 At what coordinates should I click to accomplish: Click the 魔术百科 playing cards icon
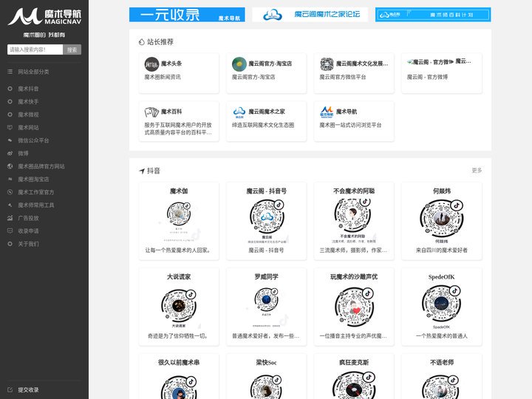point(151,112)
